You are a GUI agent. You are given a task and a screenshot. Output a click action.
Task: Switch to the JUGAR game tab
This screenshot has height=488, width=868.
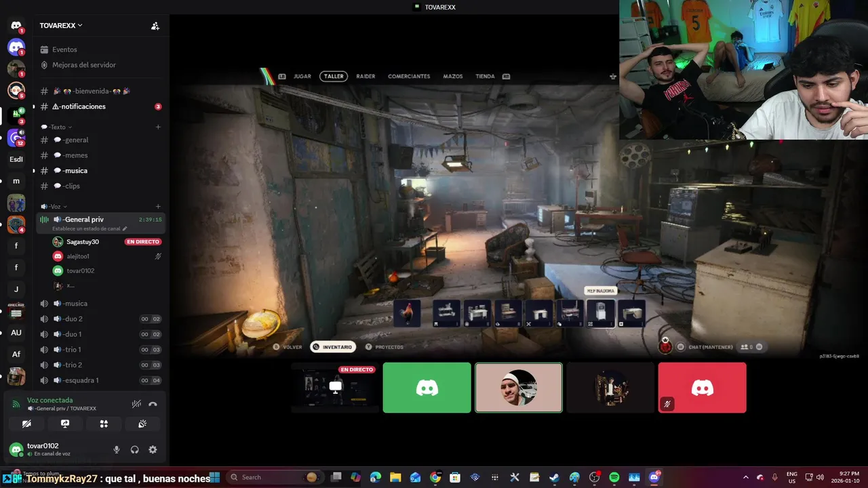coord(302,77)
